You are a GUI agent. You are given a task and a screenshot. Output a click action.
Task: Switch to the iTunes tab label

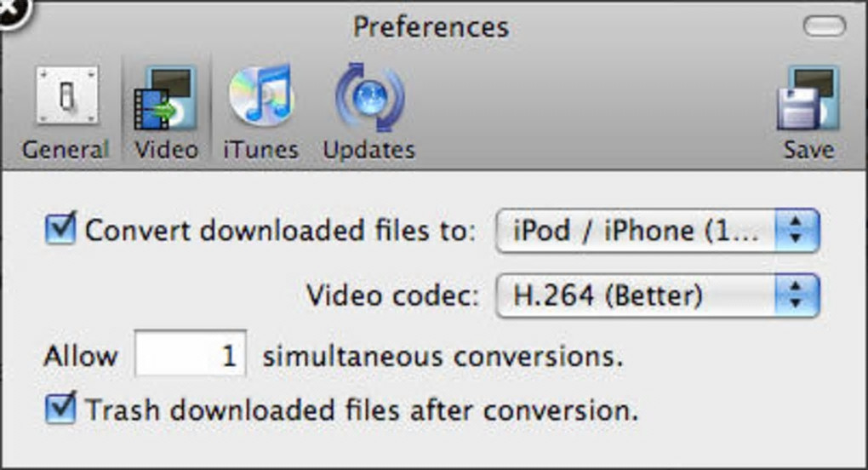pyautogui.click(x=260, y=151)
